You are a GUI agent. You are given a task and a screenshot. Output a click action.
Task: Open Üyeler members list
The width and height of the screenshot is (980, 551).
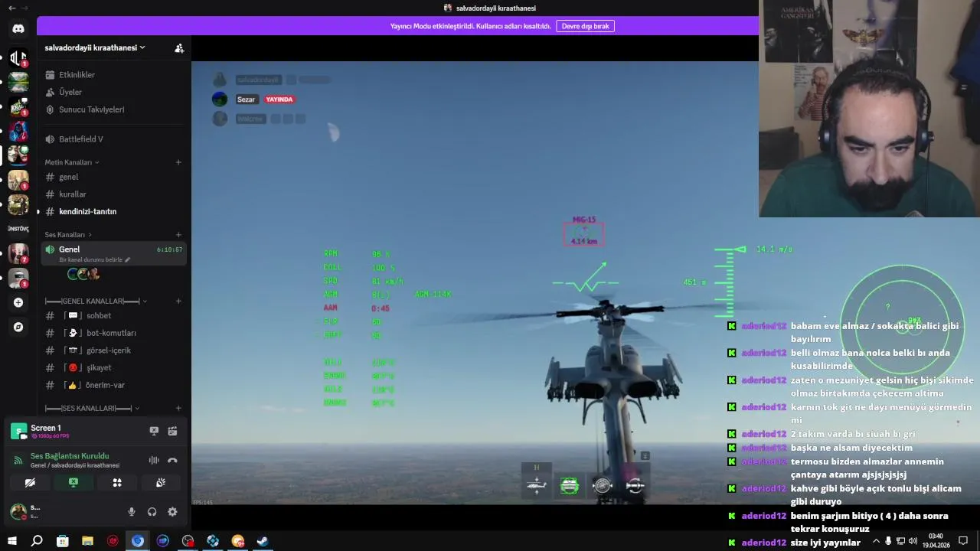pos(113,92)
